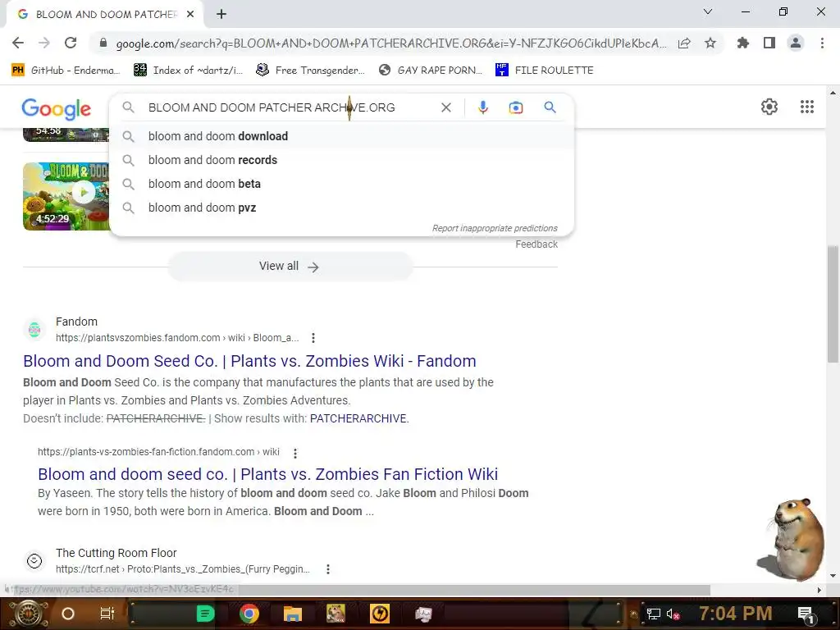Image resolution: width=840 pixels, height=630 pixels.
Task: Click the 7:04 PM taskbar clock
Action: (735, 614)
